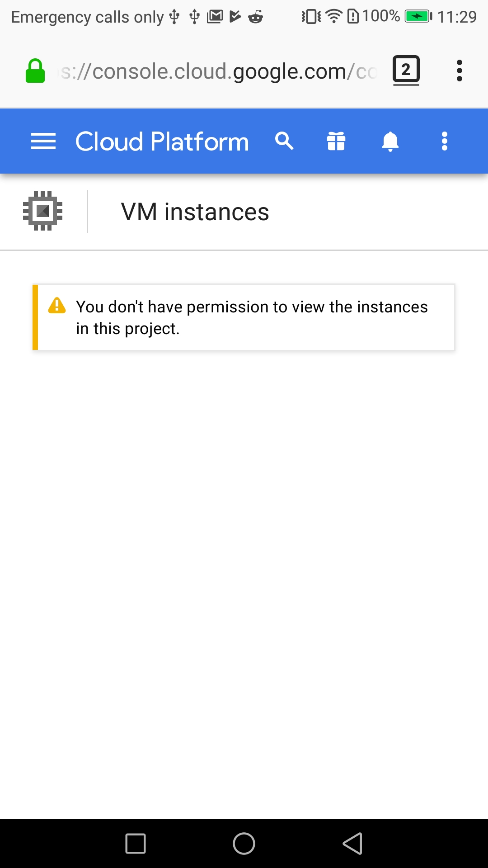The height and width of the screenshot is (868, 488).
Task: Expand the Cloud console more options menu
Action: [445, 141]
